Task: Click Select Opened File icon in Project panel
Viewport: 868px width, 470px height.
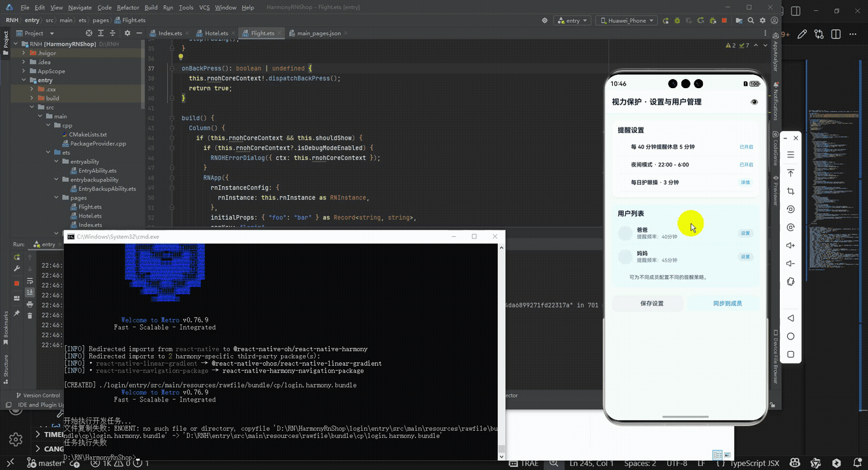Action: coord(89,33)
